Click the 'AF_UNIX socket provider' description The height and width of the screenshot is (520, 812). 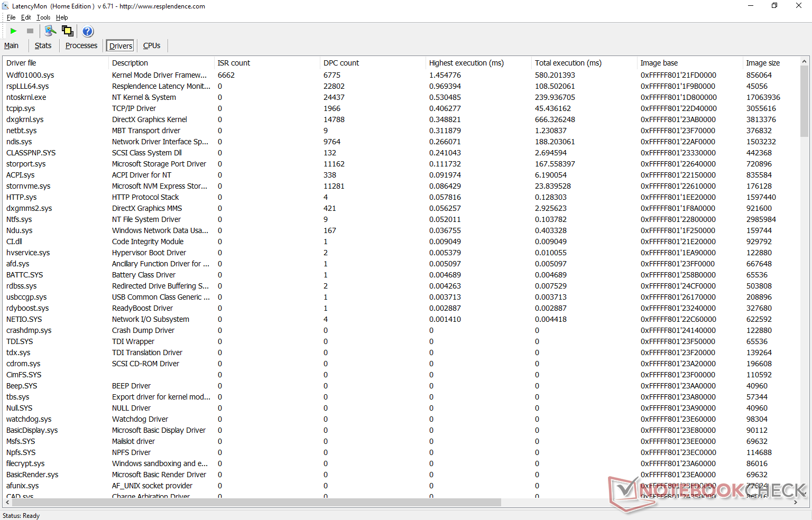click(152, 486)
